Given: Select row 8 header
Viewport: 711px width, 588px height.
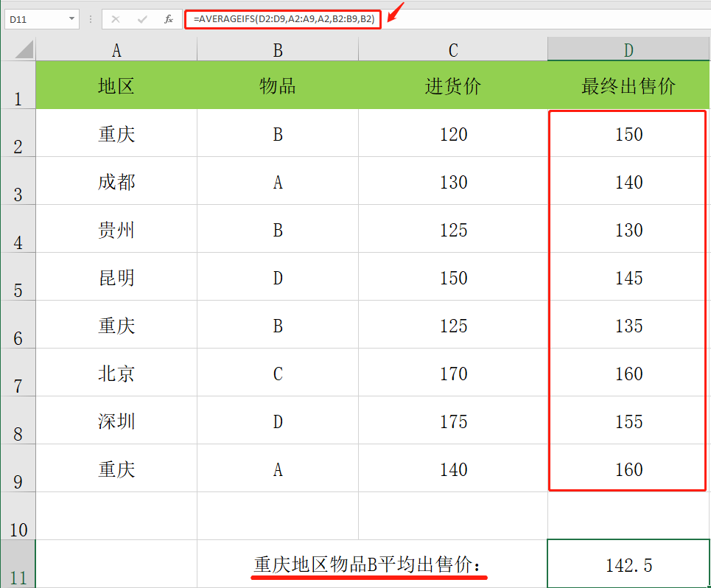Looking at the screenshot, I should tap(18, 420).
